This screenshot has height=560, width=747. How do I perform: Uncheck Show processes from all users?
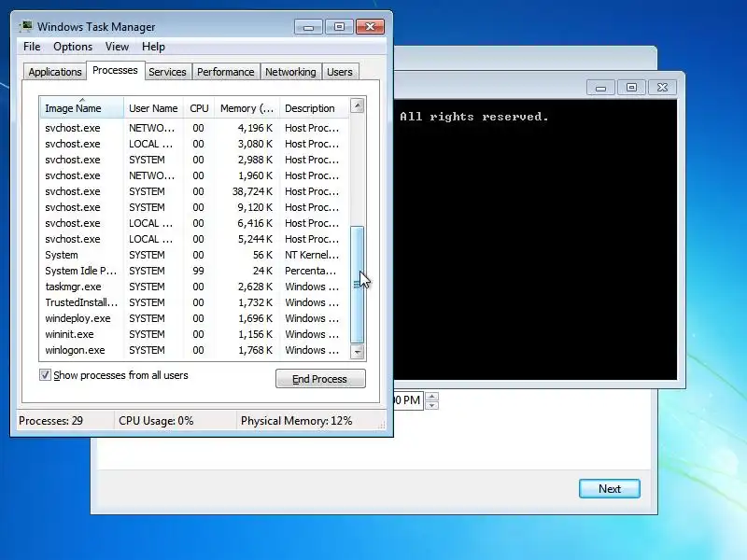click(x=45, y=375)
